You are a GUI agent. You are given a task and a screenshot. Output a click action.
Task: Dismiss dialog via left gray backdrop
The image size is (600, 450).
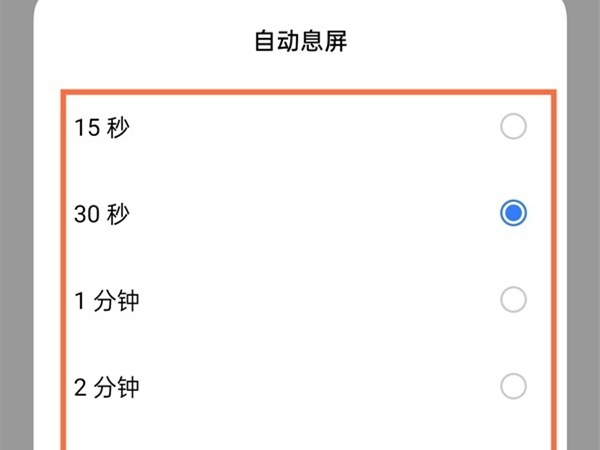pyautogui.click(x=16, y=250)
